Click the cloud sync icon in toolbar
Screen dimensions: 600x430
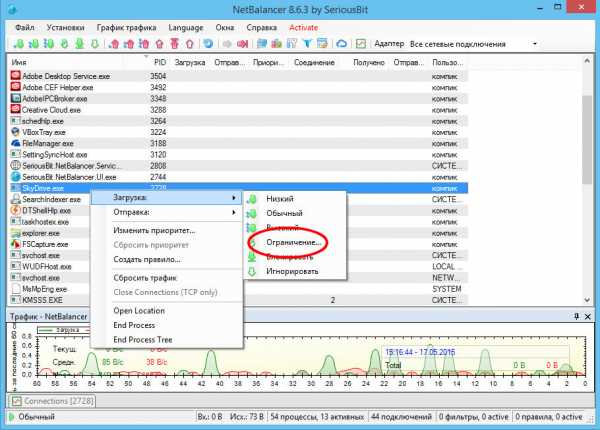coord(340,44)
